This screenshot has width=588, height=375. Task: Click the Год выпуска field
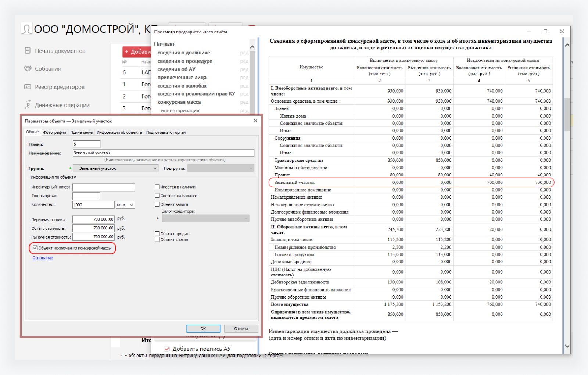(86, 196)
